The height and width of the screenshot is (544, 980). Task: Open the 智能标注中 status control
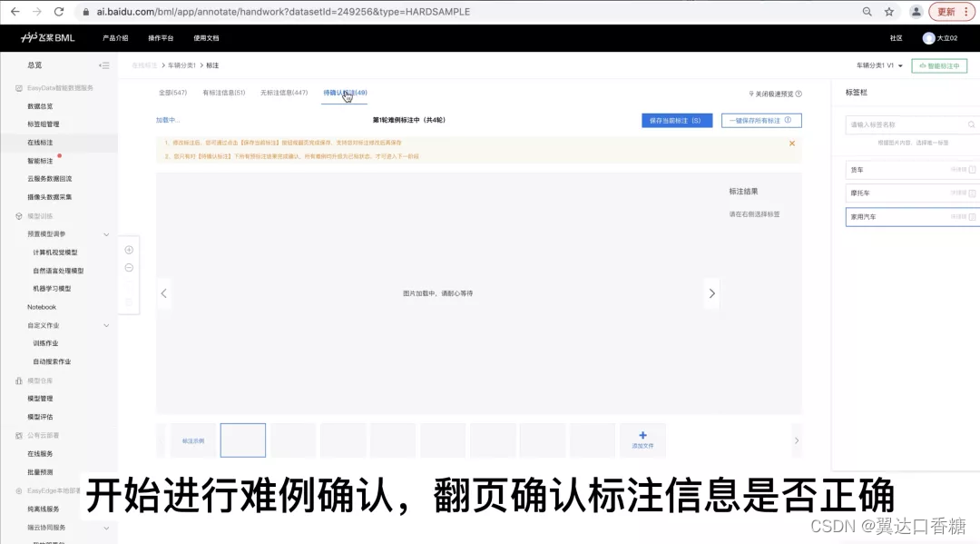939,65
